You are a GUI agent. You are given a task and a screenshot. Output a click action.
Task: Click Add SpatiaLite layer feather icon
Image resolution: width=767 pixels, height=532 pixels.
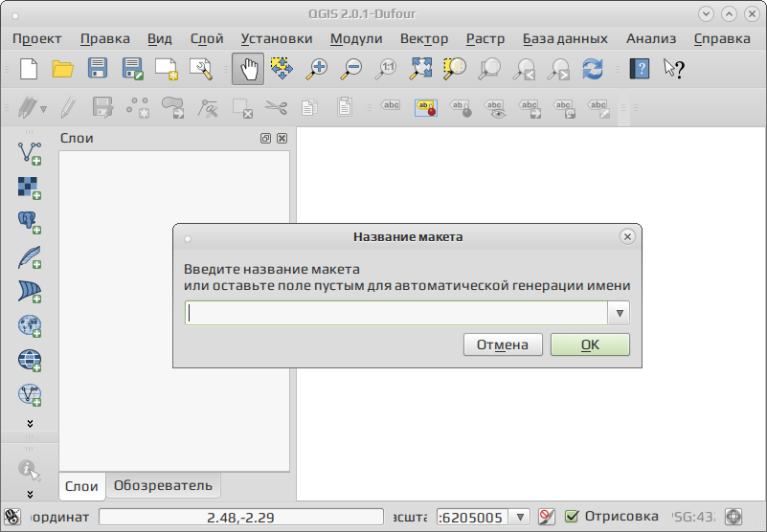30,257
